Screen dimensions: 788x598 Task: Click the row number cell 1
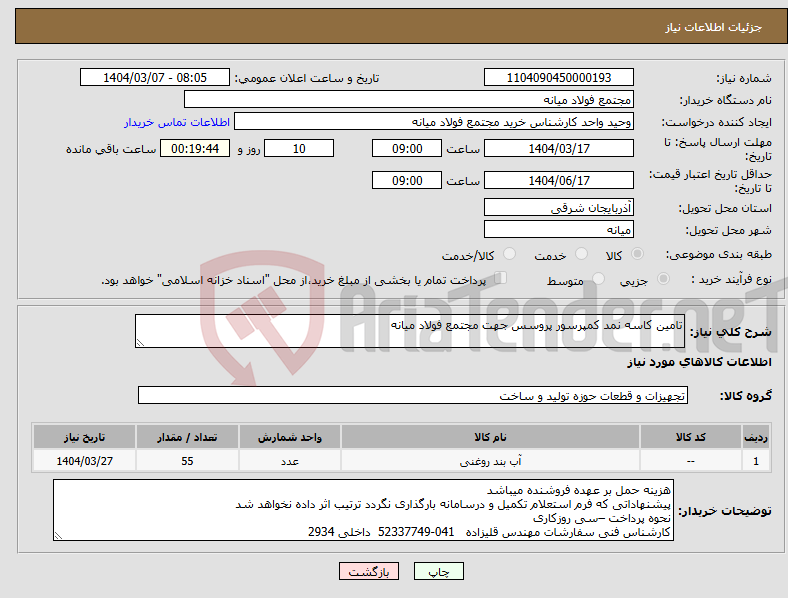(756, 460)
